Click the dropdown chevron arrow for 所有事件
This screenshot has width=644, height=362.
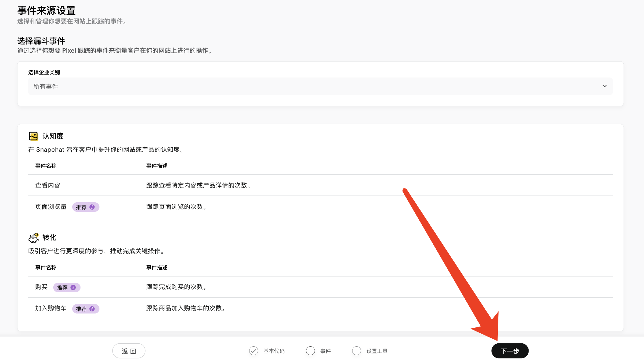[x=604, y=86]
